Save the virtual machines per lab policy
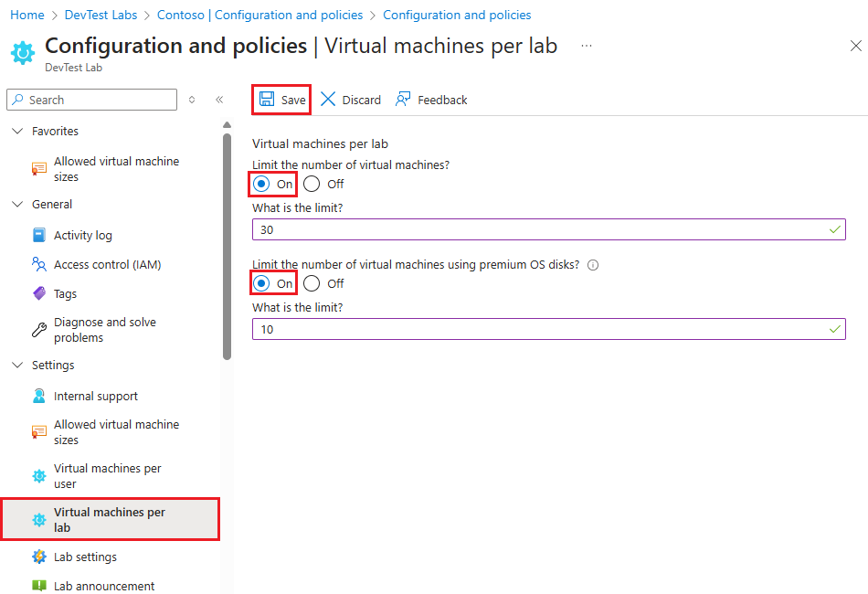The height and width of the screenshot is (594, 868). pos(281,99)
